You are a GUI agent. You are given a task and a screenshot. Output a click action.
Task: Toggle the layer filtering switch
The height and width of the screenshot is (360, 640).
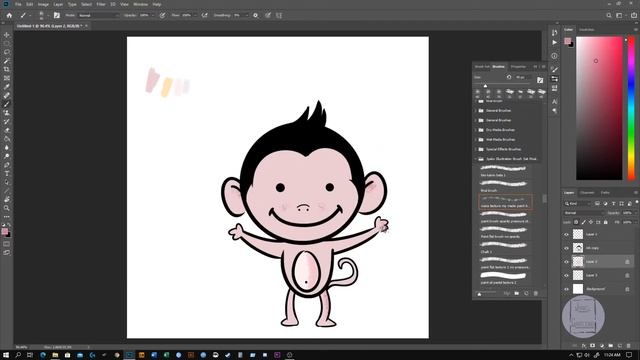point(637,202)
